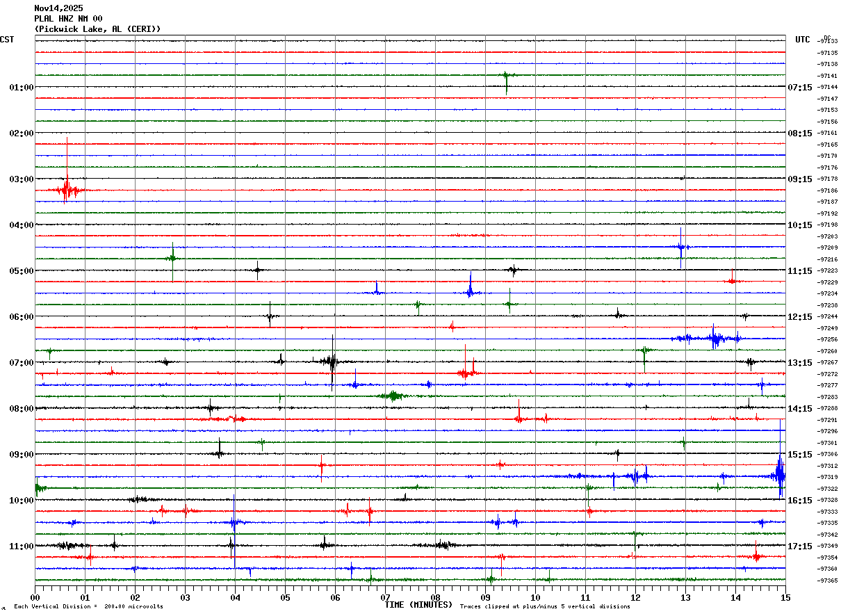Click the 07:15 UTC time label
The height and width of the screenshot is (616, 841).
pyautogui.click(x=799, y=88)
